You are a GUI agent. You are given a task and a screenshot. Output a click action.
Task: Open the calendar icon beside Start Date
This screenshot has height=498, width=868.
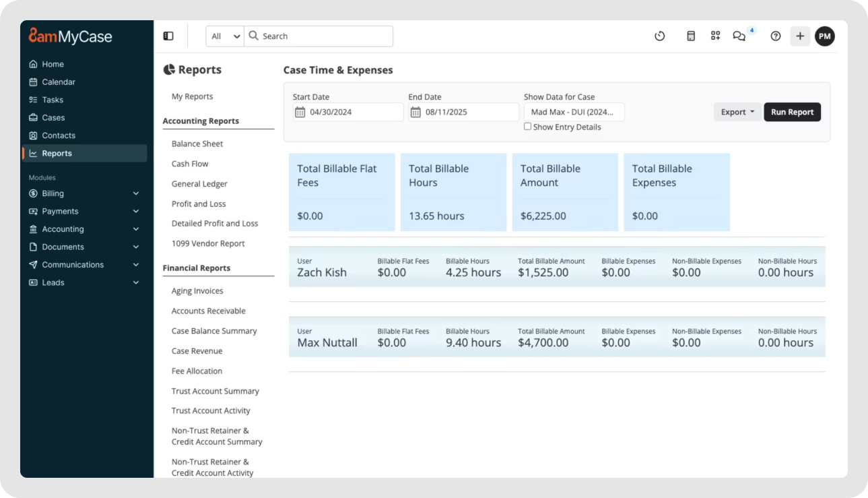[300, 111]
